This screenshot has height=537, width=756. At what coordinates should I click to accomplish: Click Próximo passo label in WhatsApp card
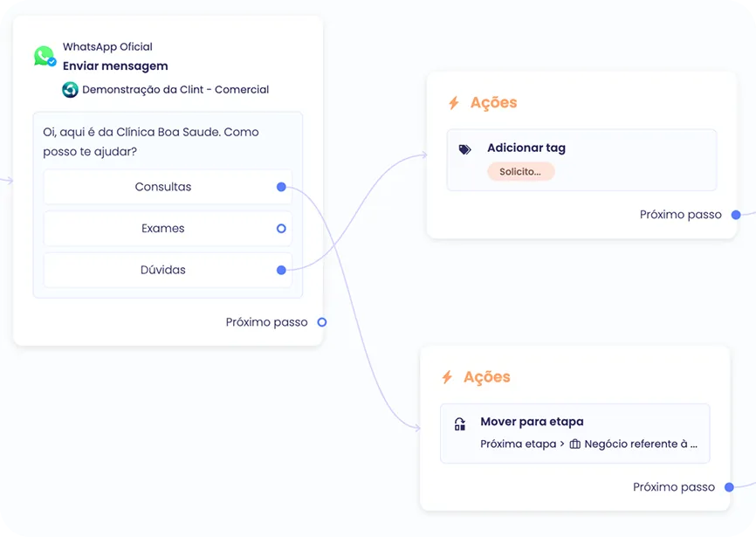pos(266,322)
